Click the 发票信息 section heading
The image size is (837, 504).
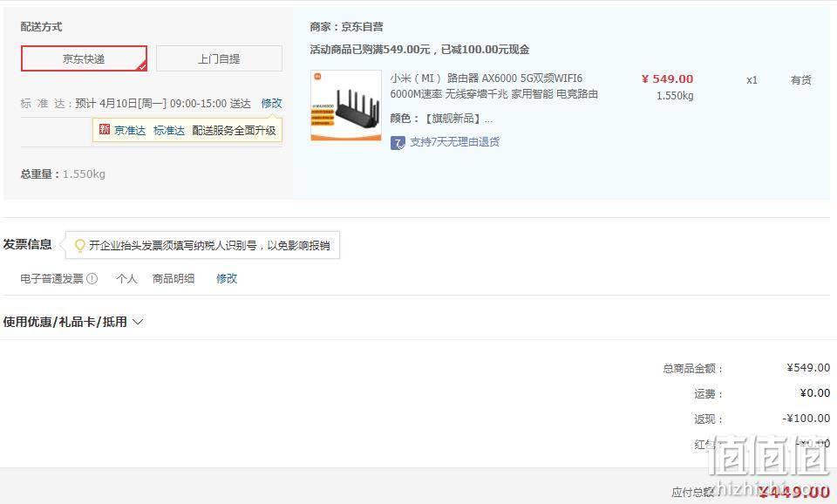27,244
